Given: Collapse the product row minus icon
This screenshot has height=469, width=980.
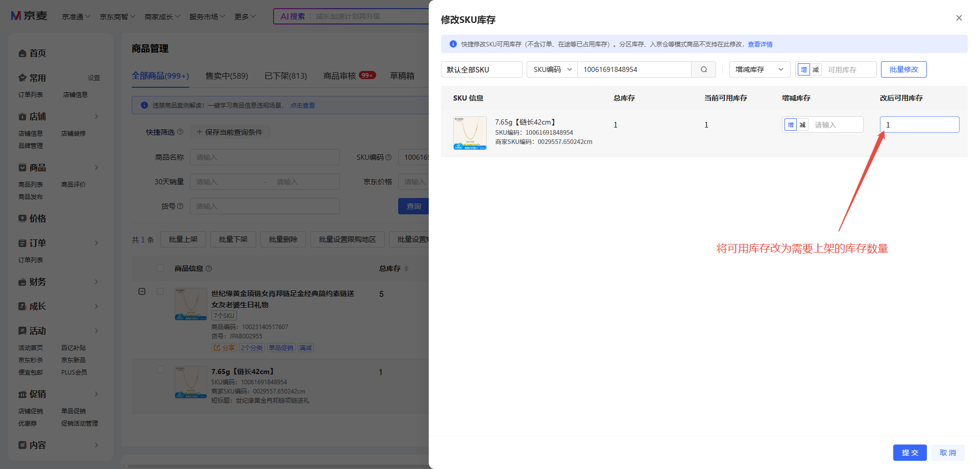Looking at the screenshot, I should (142, 291).
